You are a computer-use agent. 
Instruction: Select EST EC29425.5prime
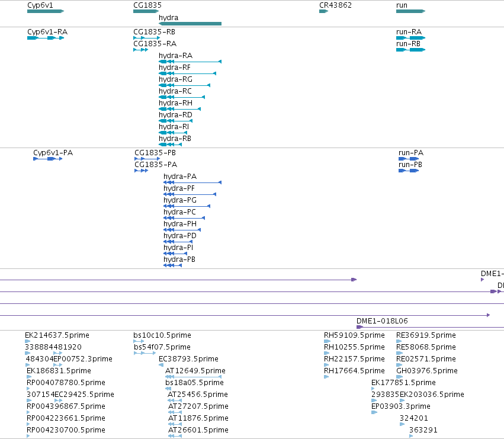tap(84, 395)
